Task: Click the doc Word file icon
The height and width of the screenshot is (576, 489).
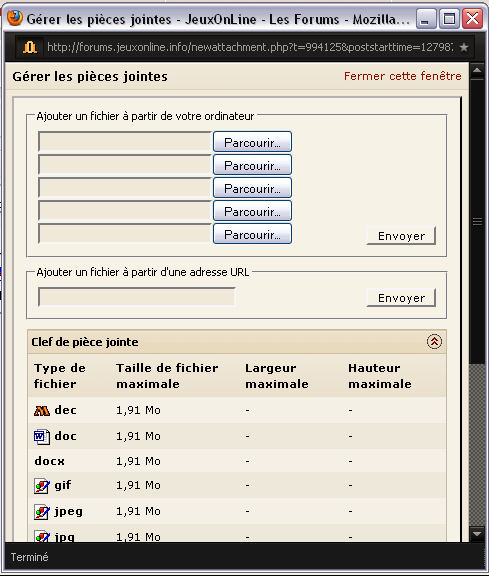Action: point(42,436)
